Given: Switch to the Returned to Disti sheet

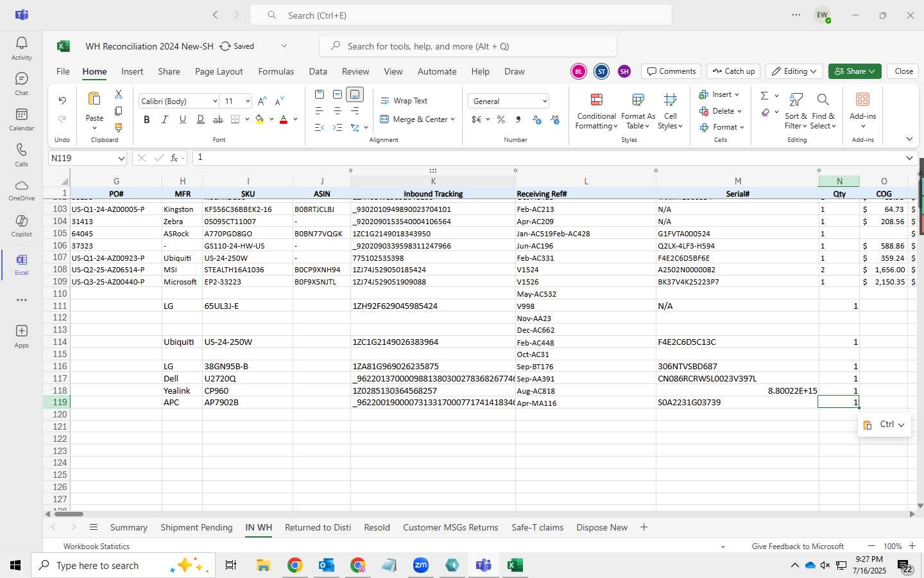Looking at the screenshot, I should point(318,527).
